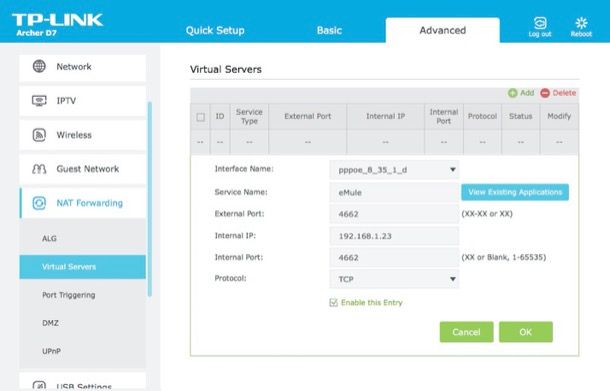Click the Internal IP column header
Image resolution: width=610 pixels, height=391 pixels.
(385, 116)
